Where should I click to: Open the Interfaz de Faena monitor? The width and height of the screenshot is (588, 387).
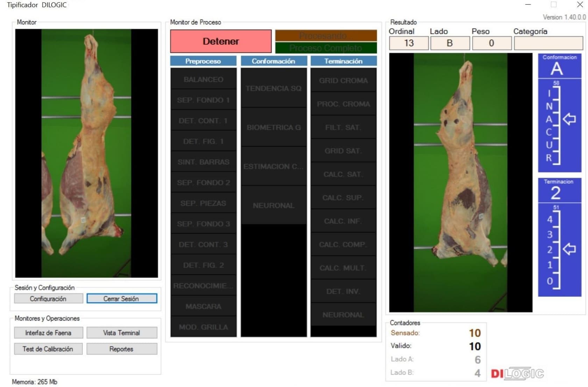tap(48, 333)
